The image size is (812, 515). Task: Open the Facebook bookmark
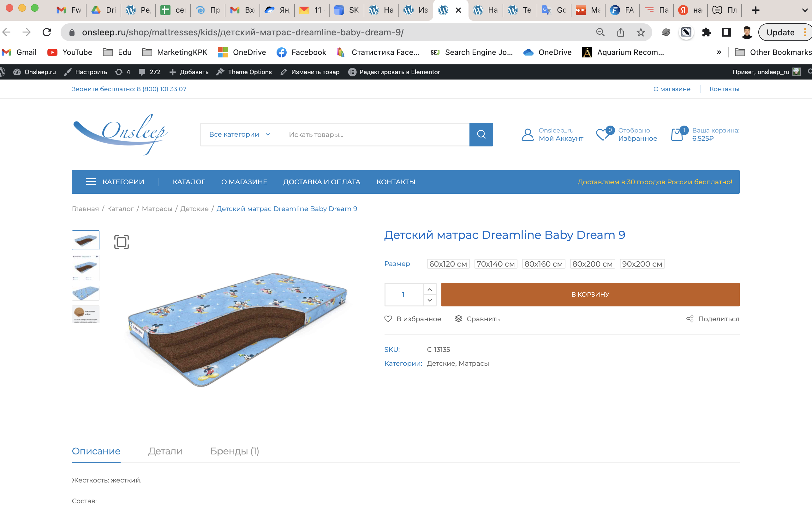(301, 52)
